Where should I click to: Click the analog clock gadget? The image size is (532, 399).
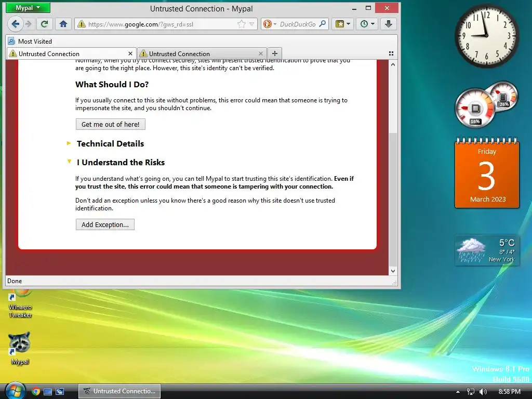pos(486,36)
